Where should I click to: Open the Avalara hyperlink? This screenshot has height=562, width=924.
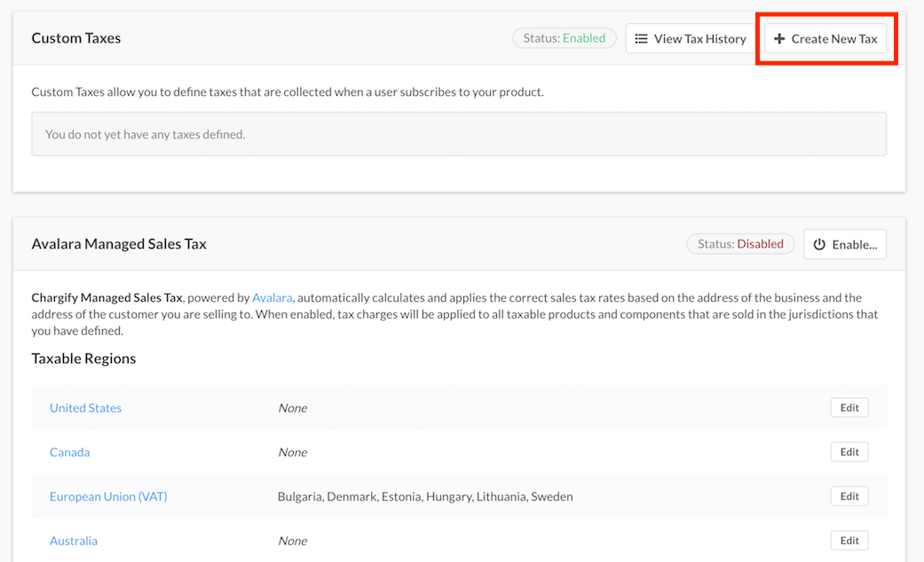[x=272, y=297]
